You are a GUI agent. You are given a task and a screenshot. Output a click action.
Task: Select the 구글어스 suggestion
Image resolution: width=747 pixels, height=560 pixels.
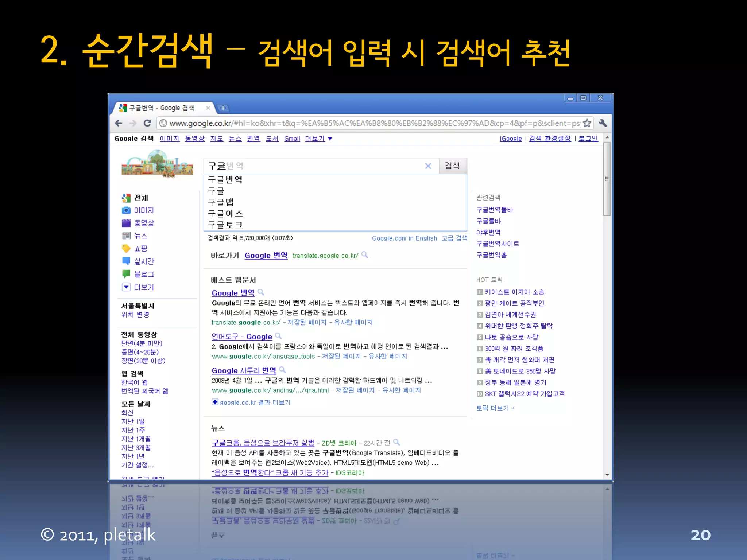(335, 214)
